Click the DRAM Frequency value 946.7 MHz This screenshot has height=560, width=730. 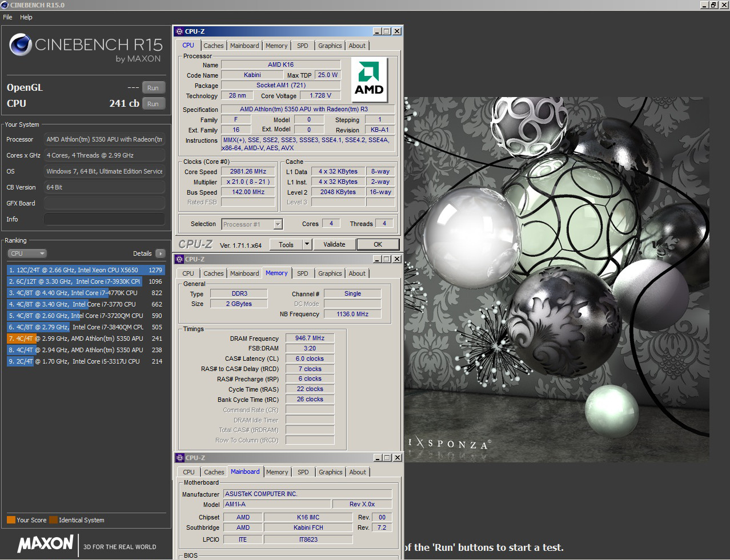point(310,338)
